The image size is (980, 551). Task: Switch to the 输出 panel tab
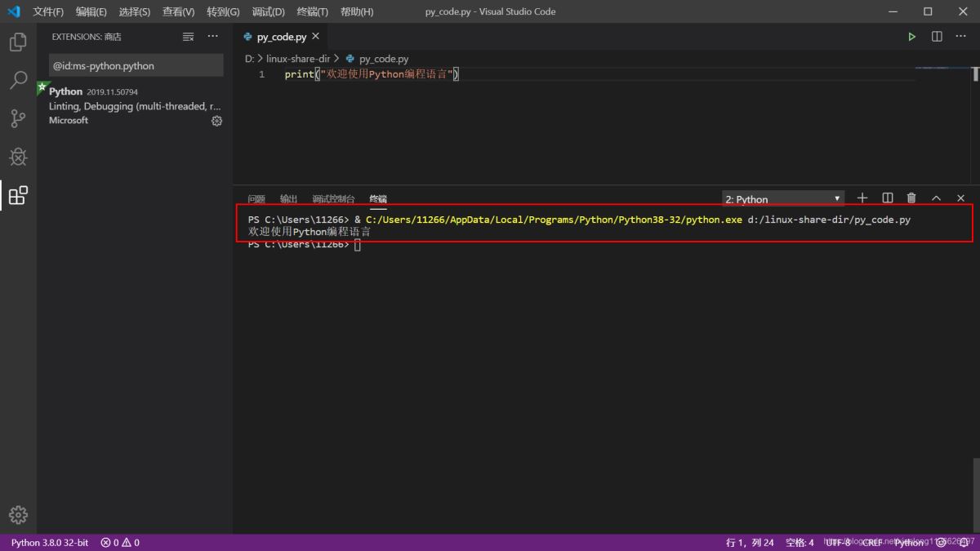tap(287, 198)
